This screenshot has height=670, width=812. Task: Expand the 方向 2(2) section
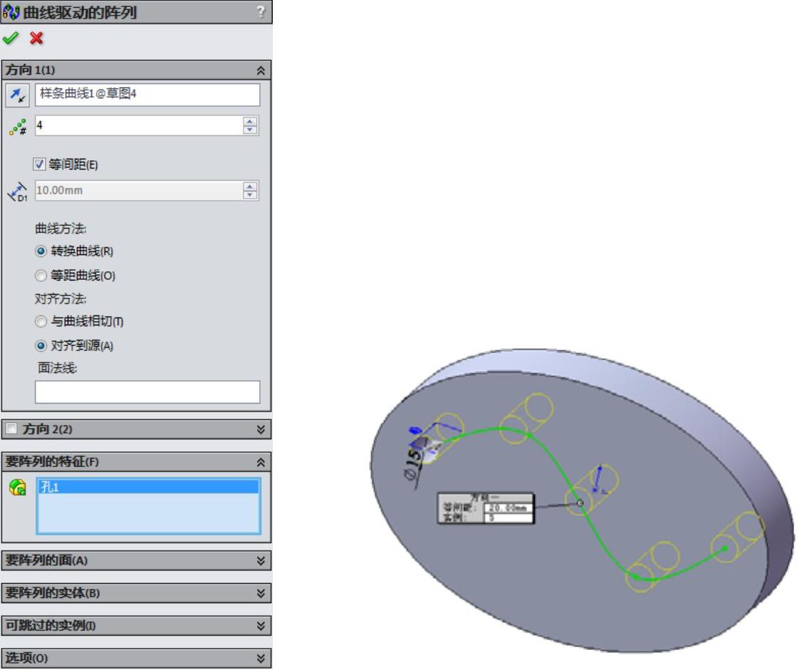point(261,429)
